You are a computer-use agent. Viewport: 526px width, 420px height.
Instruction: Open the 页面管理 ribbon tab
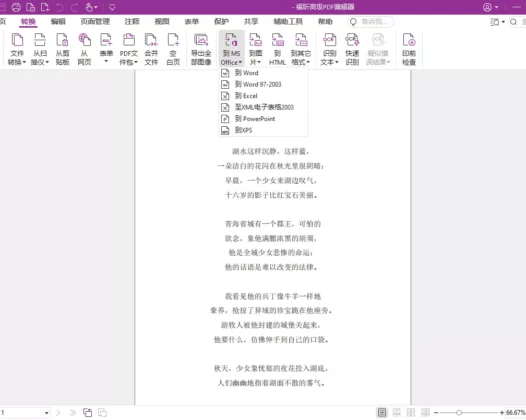pos(95,22)
